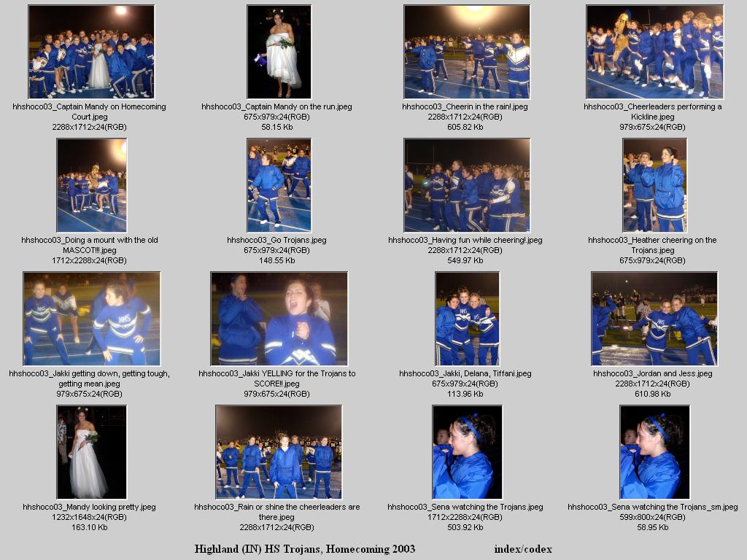
Task: View Heather cheering on the Trojans photo
Action: pyautogui.click(x=654, y=185)
